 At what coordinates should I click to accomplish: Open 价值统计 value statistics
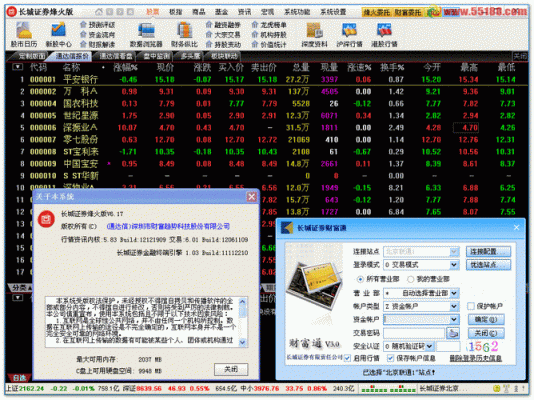tap(269, 44)
